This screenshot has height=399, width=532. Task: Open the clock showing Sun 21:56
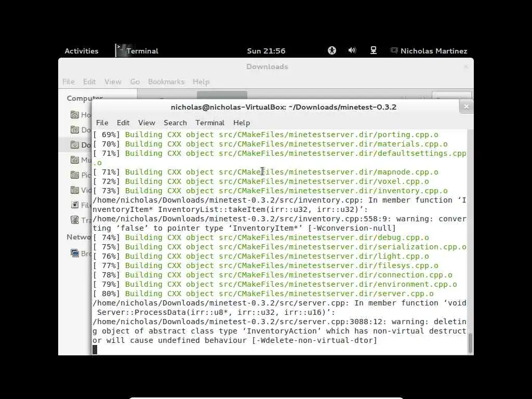pyautogui.click(x=266, y=51)
